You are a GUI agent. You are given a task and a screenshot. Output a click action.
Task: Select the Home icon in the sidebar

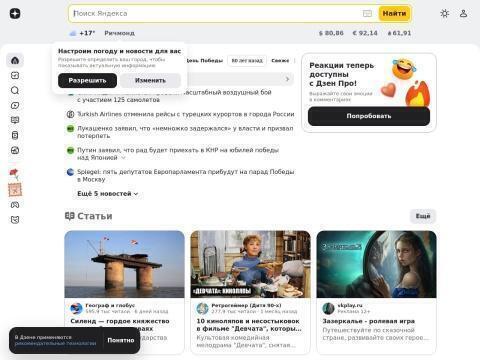click(15, 60)
